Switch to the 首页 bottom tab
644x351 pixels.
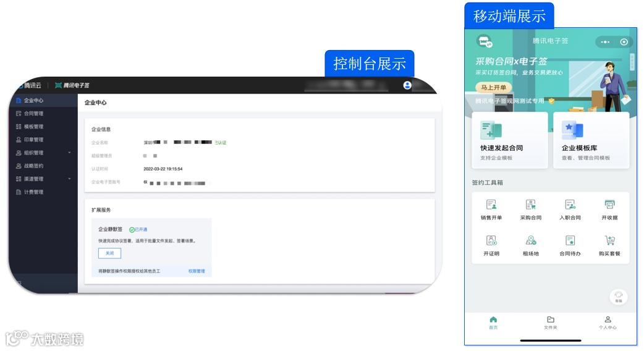(x=493, y=323)
